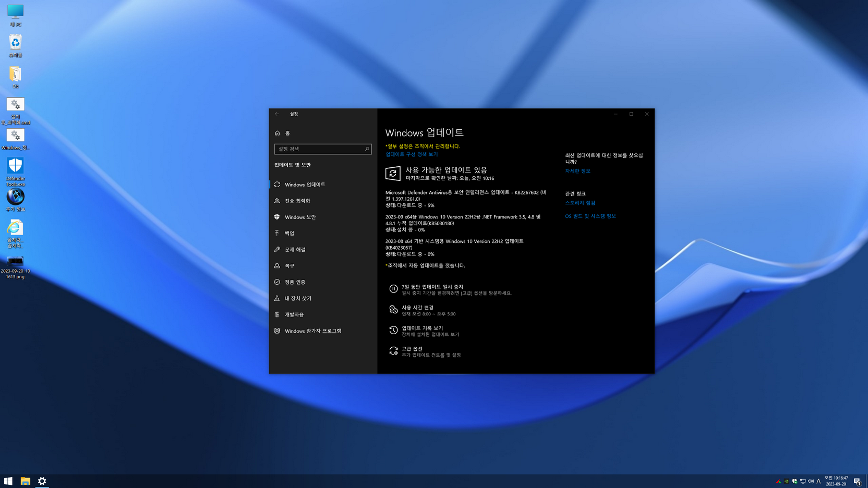Click the advanced options gear-sync icon
Screen dimensions: 868x488
(x=393, y=351)
